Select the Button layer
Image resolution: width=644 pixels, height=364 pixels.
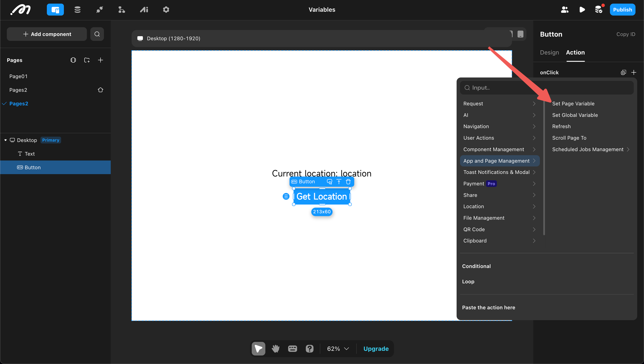(x=55, y=167)
